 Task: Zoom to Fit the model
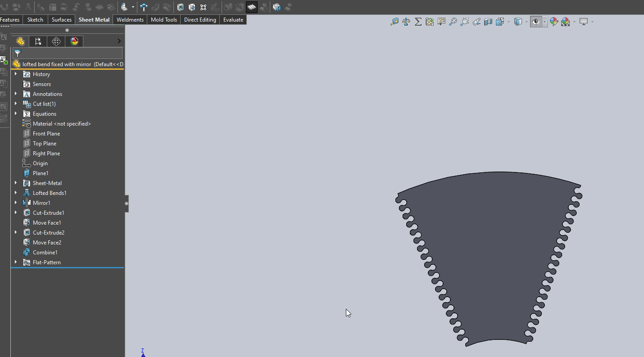[x=454, y=21]
